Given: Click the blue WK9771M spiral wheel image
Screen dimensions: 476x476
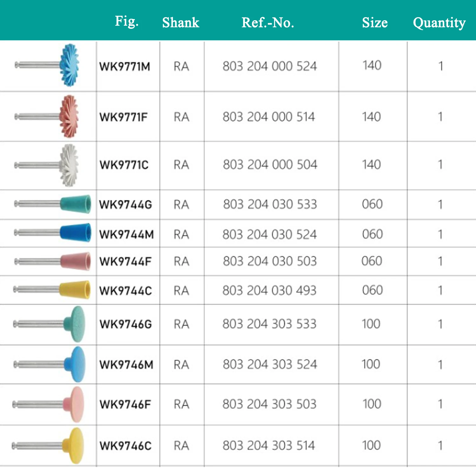Looking at the screenshot, I should tap(69, 65).
